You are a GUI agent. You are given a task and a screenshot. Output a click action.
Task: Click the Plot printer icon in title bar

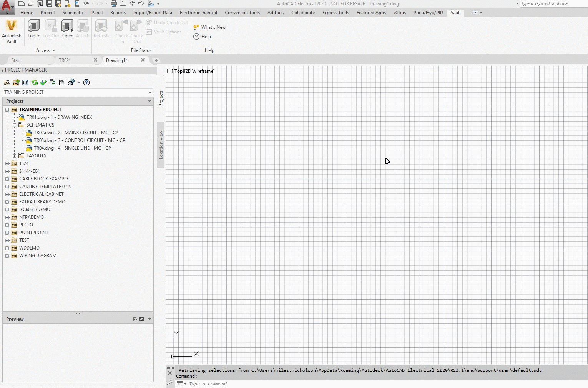point(114,3)
